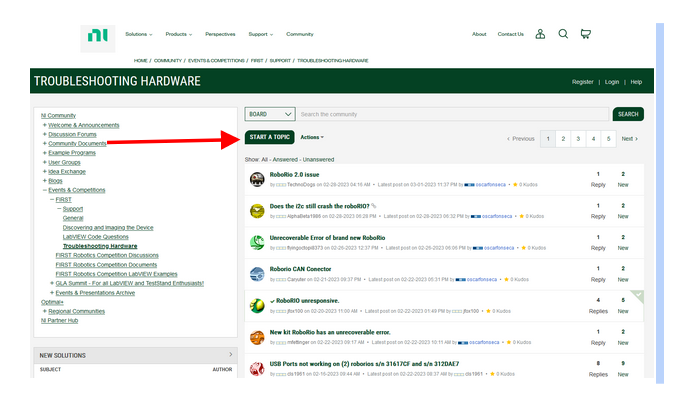Open the shopping cart icon
Screen dimensions: 699x410
585,34
